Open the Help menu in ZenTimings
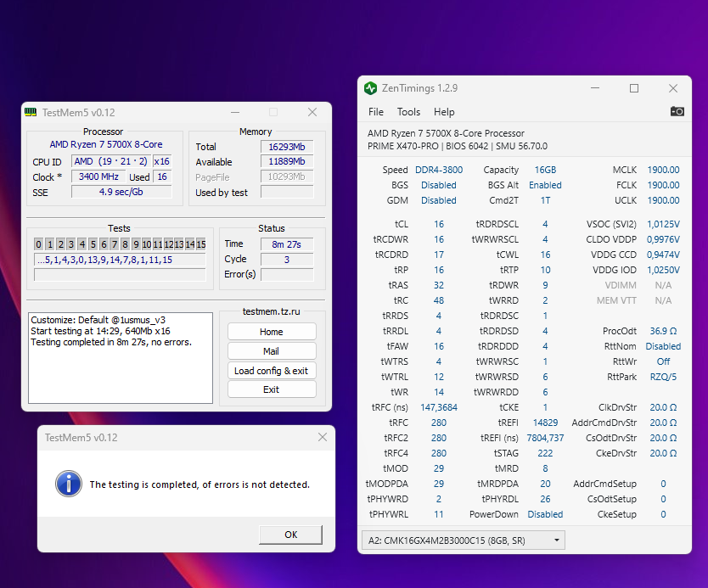 pyautogui.click(x=444, y=112)
